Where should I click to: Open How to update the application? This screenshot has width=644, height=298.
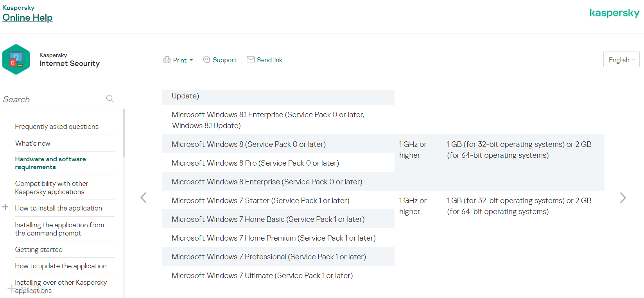pyautogui.click(x=61, y=266)
